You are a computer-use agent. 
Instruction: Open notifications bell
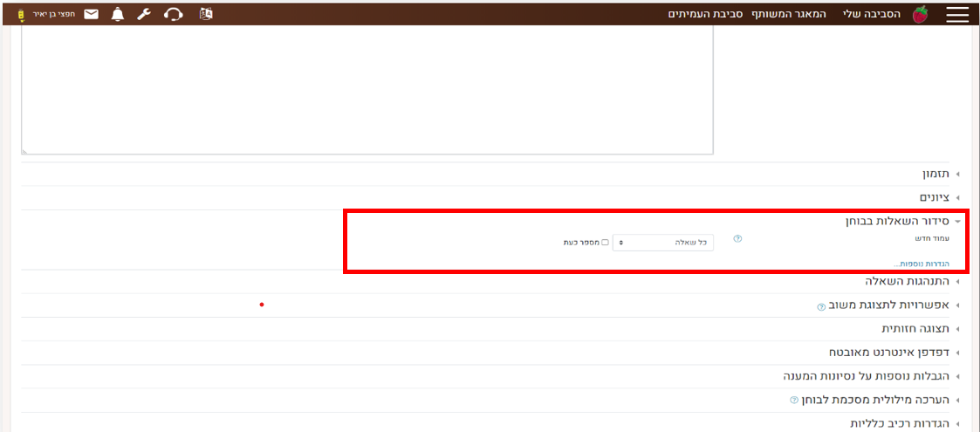(x=118, y=14)
